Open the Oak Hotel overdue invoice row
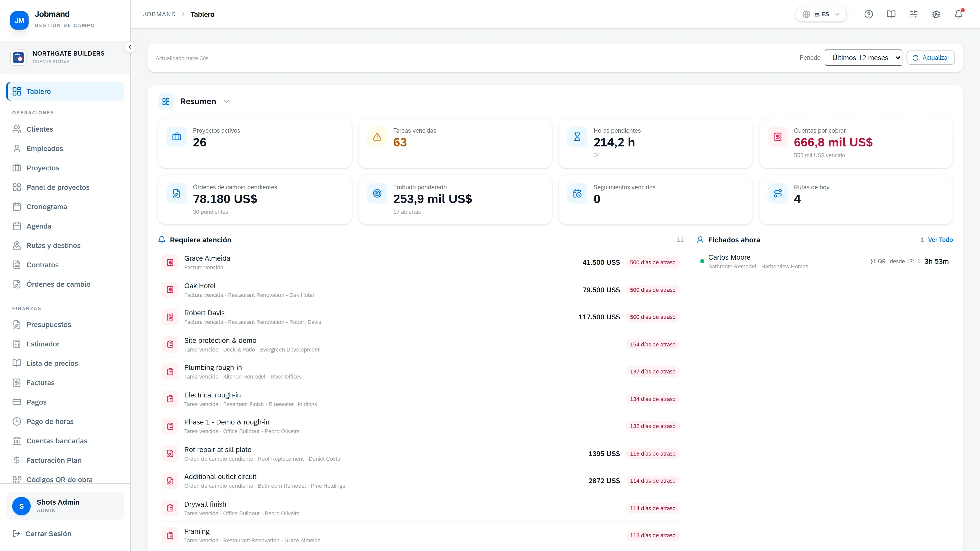The height and width of the screenshot is (551, 980). point(421,290)
